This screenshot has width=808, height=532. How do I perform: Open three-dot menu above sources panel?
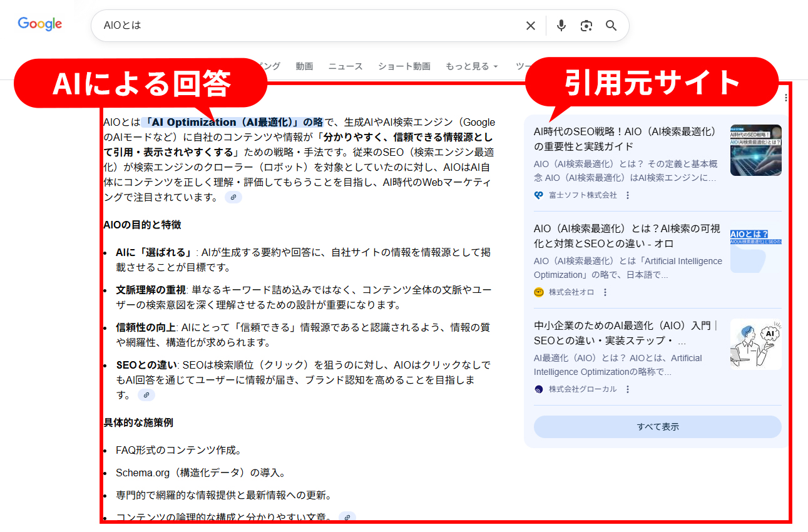pos(786,98)
